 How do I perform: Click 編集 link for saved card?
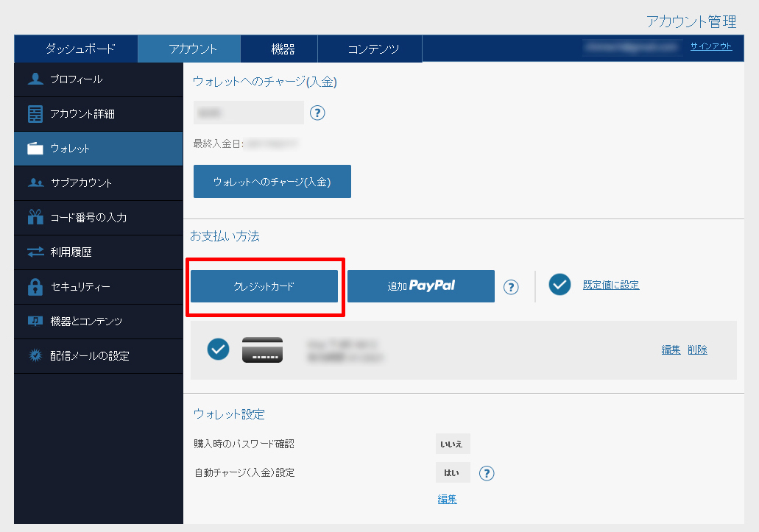pyautogui.click(x=671, y=350)
